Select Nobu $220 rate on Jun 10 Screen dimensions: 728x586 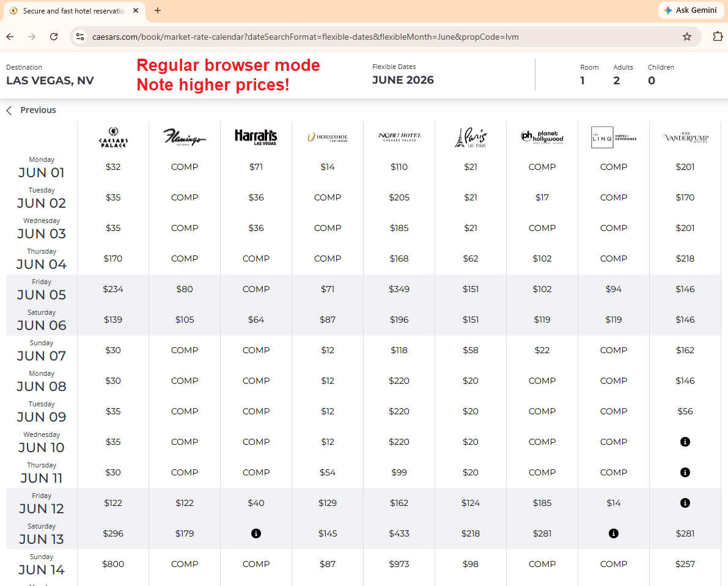(x=399, y=442)
